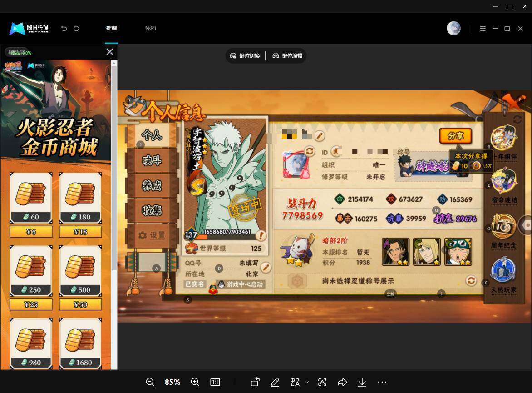Select the 1680 gold coin pack

tap(80, 343)
